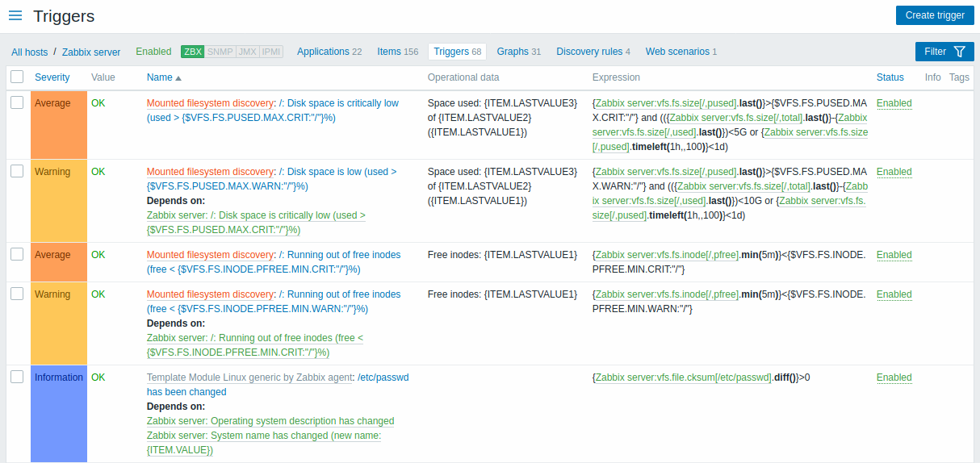Click the JMX availability badge
The height and width of the screenshot is (463, 980).
(247, 52)
